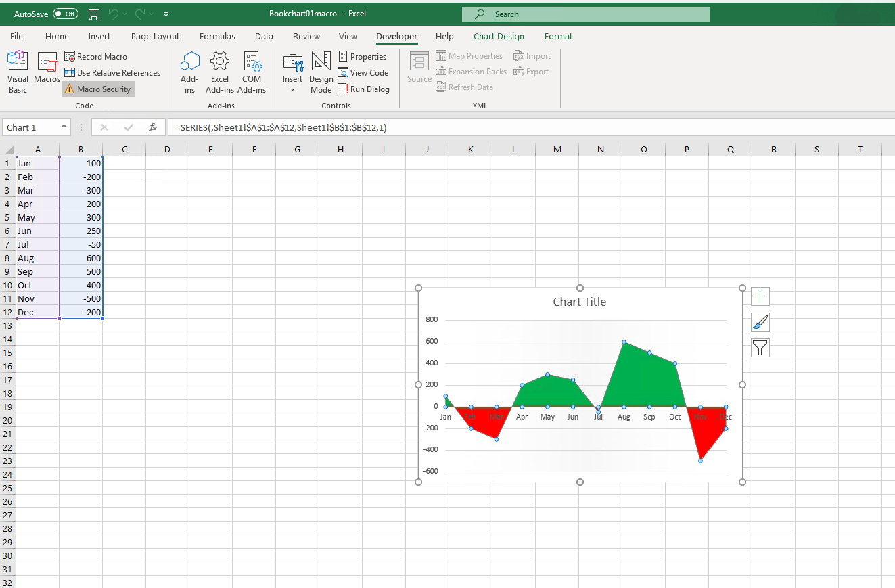Switch to the Insert tab
The width and height of the screenshot is (895, 588).
[x=99, y=37]
